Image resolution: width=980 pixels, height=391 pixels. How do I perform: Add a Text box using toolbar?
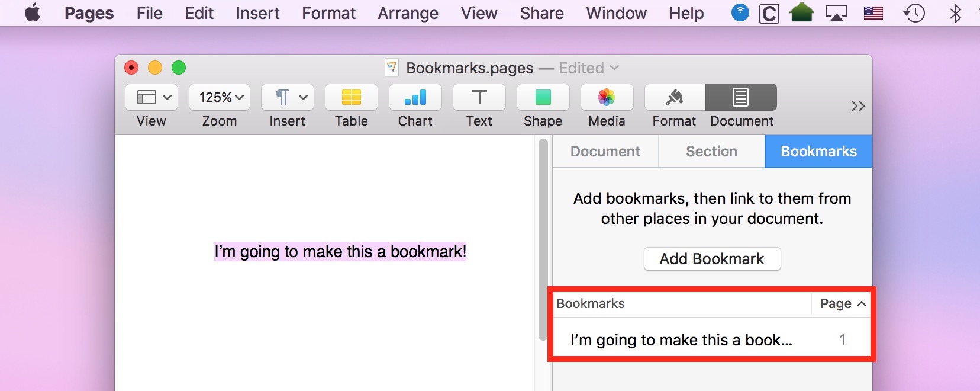coord(479,97)
